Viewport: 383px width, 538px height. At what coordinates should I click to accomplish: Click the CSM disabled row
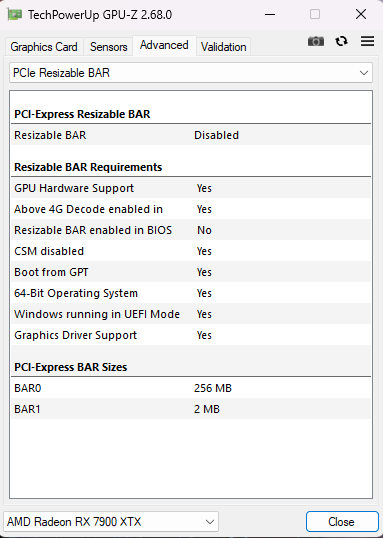[191, 251]
